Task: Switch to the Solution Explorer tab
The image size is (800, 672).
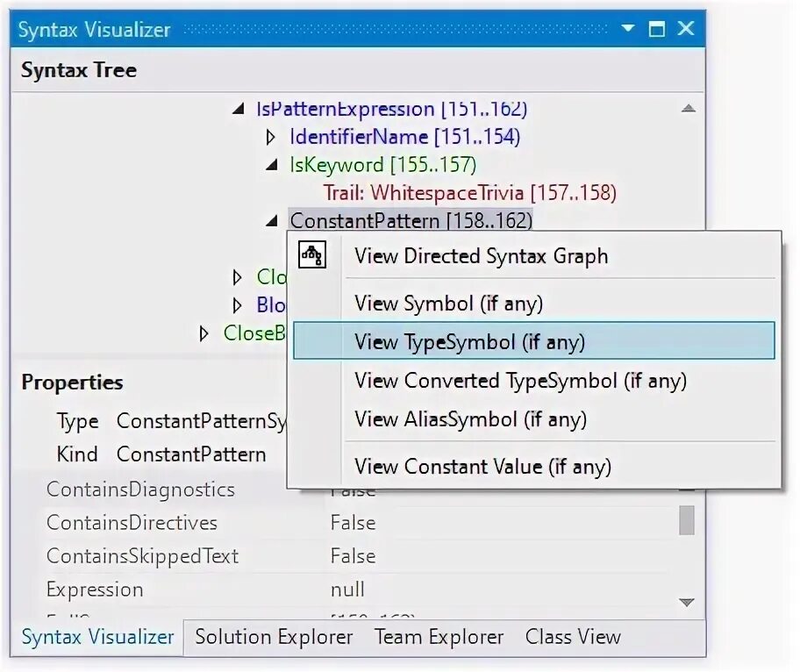Action: [274, 637]
